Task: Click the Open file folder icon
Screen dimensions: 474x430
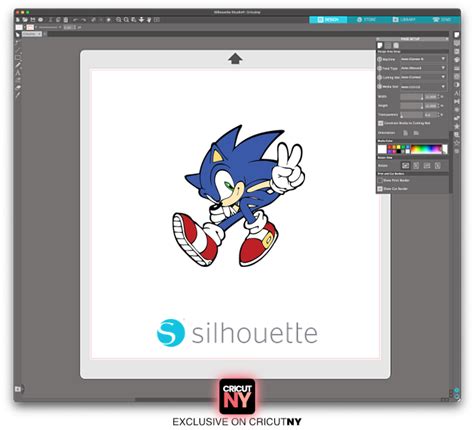Action: [25, 20]
